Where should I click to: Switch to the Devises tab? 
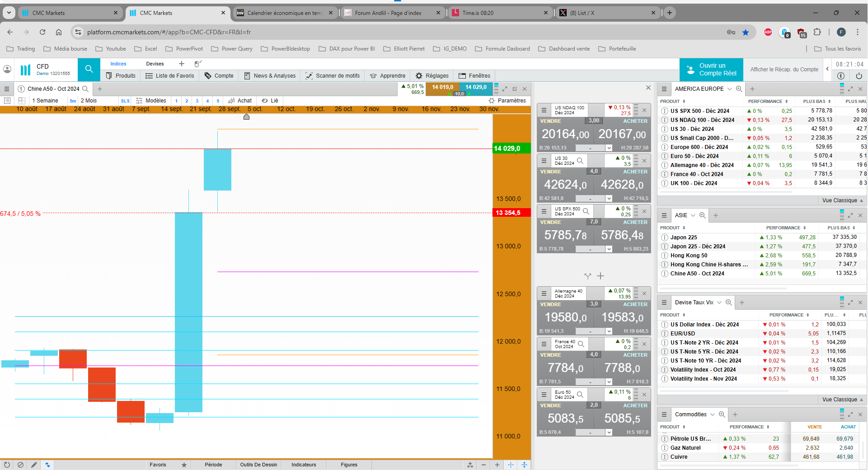pos(155,64)
